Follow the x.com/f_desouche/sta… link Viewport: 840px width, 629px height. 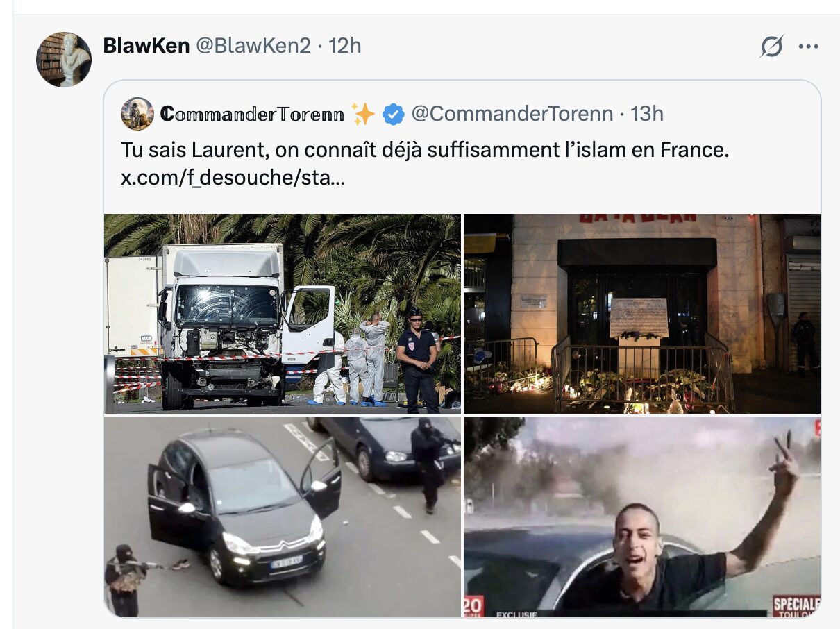(233, 177)
